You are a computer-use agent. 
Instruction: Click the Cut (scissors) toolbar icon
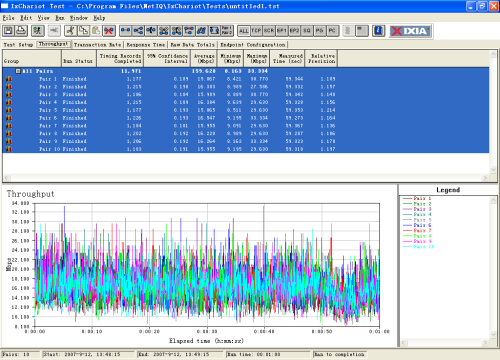tap(70, 31)
